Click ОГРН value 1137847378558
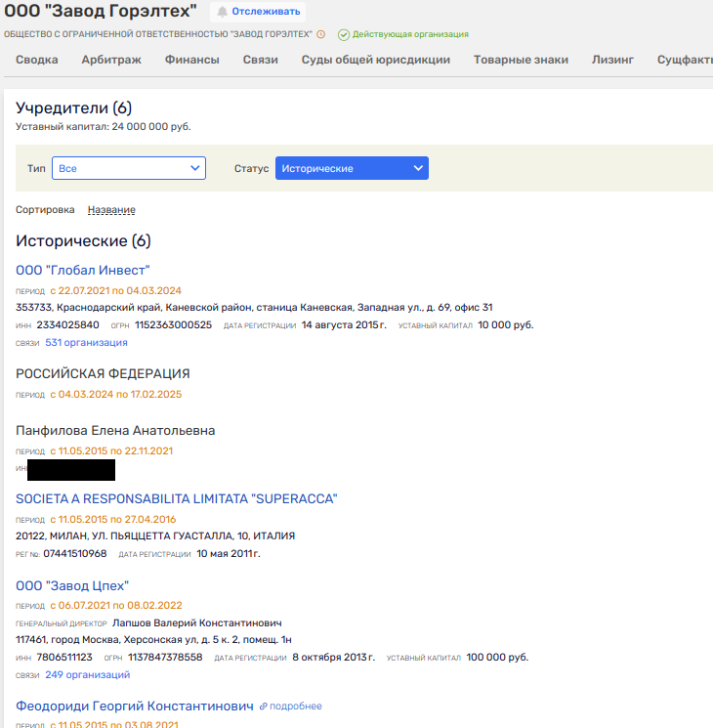The height and width of the screenshot is (728, 713). pos(165,658)
